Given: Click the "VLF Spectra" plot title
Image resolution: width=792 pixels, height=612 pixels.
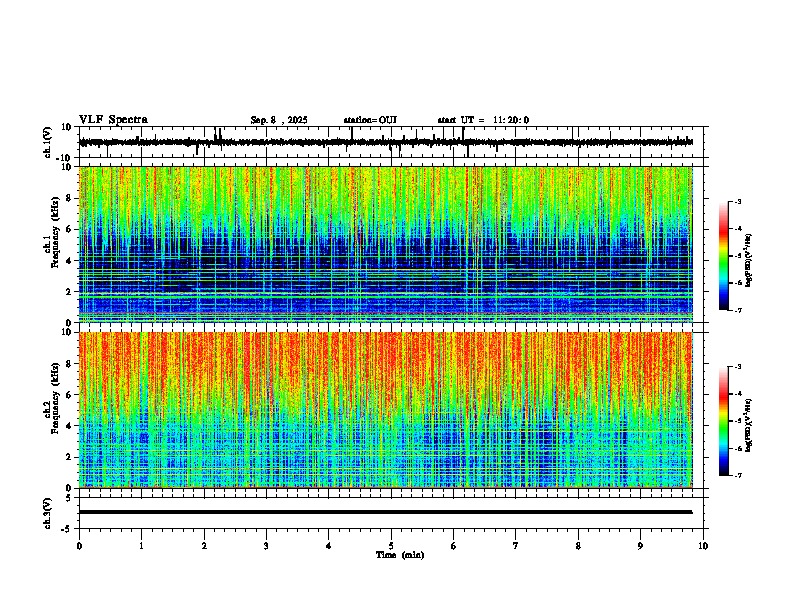Looking at the screenshot, I should pyautogui.click(x=113, y=120).
